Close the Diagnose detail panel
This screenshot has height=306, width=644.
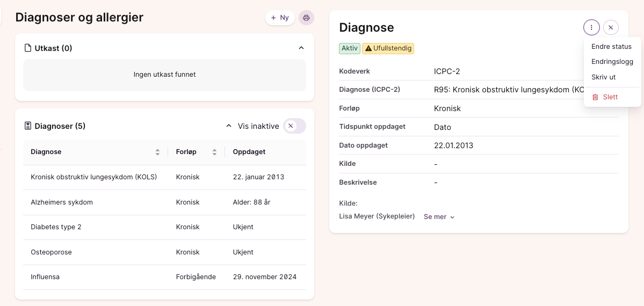[611, 27]
